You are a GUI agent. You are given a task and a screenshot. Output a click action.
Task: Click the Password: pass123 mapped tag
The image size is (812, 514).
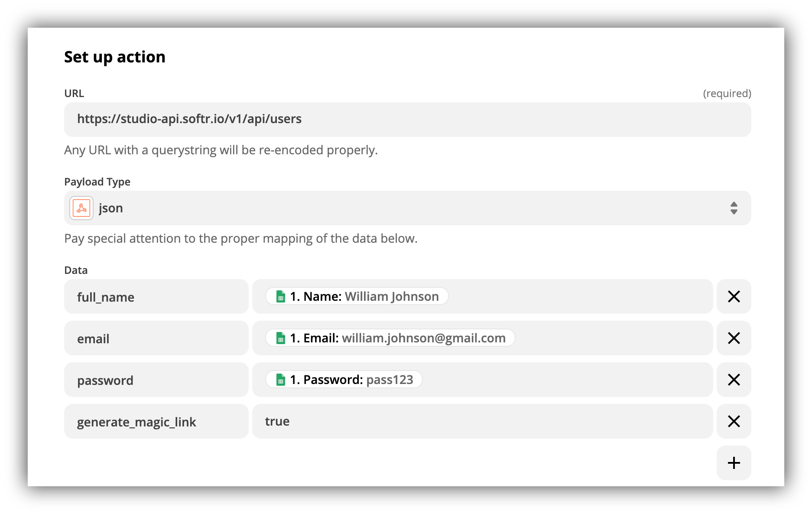coord(343,380)
